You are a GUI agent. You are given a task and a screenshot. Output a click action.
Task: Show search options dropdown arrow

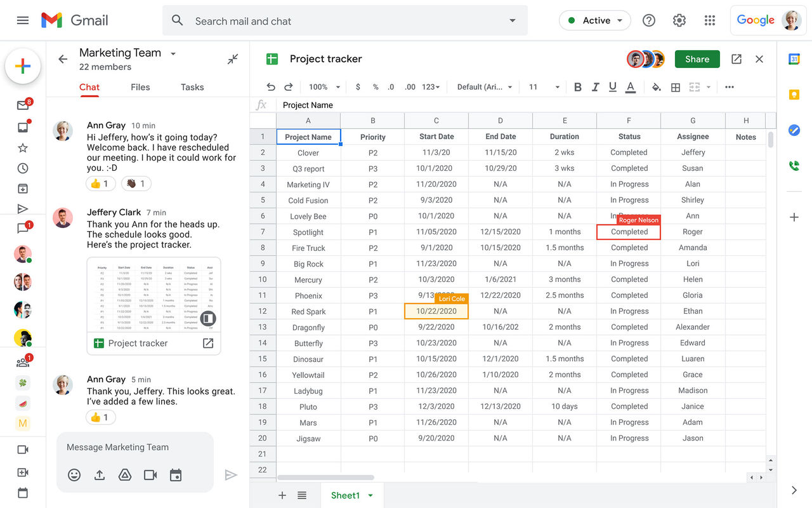pyautogui.click(x=513, y=21)
